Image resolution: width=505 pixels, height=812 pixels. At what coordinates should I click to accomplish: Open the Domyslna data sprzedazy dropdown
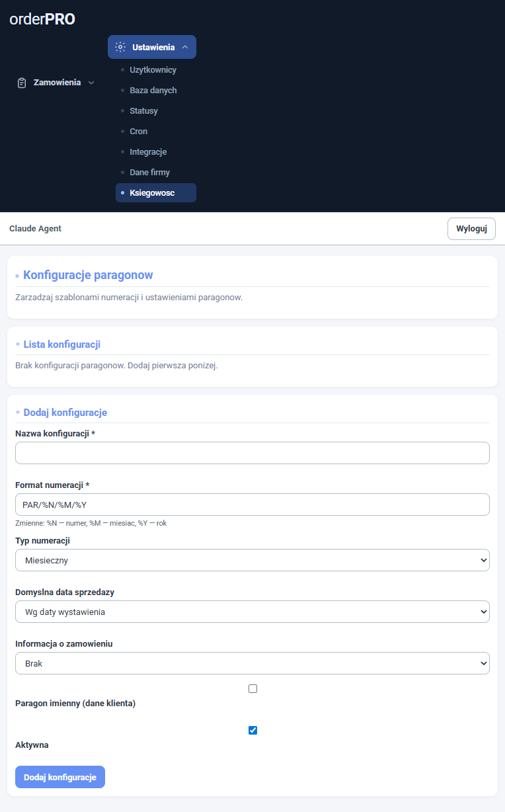pyautogui.click(x=252, y=612)
